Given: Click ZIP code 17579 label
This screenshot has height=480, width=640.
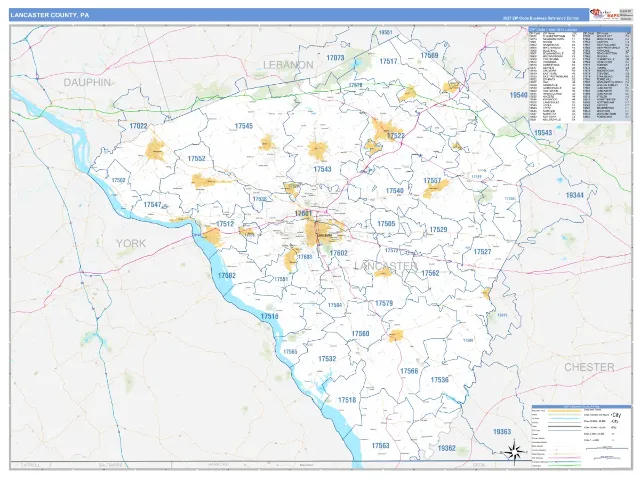Looking at the screenshot, I should pyautogui.click(x=384, y=303).
